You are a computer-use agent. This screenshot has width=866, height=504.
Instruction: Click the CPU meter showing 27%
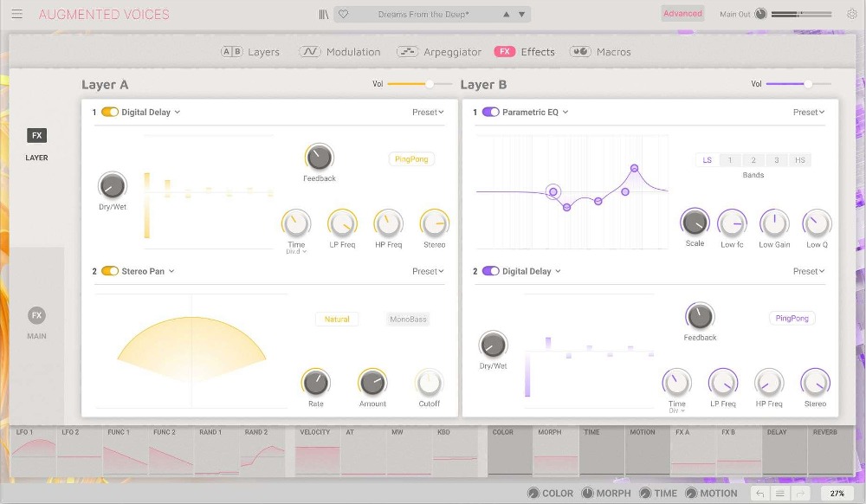point(837,493)
